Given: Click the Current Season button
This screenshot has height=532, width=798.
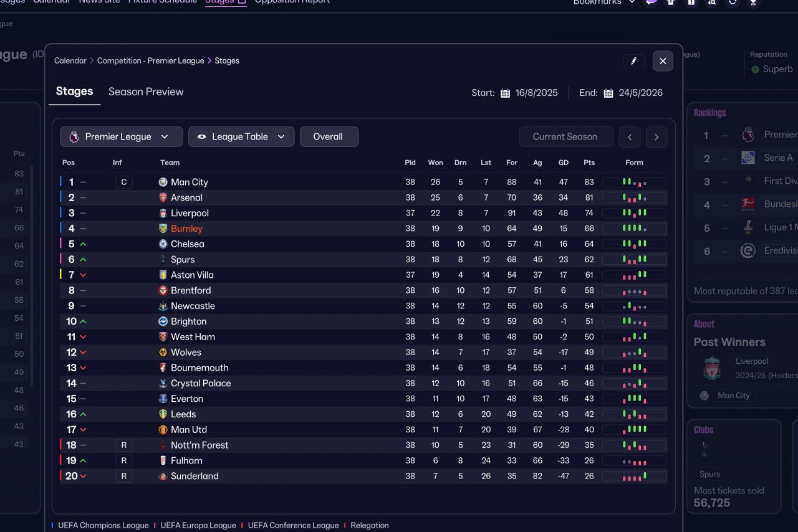Looking at the screenshot, I should tap(565, 137).
